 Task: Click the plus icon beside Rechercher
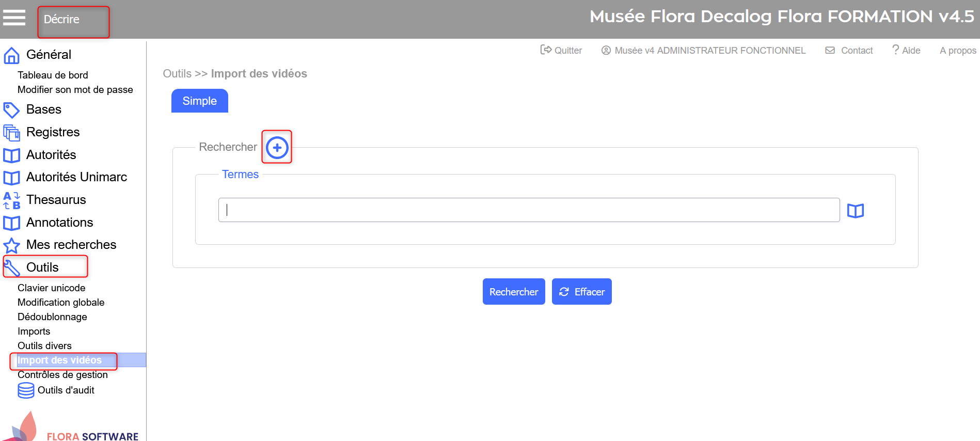point(277,148)
